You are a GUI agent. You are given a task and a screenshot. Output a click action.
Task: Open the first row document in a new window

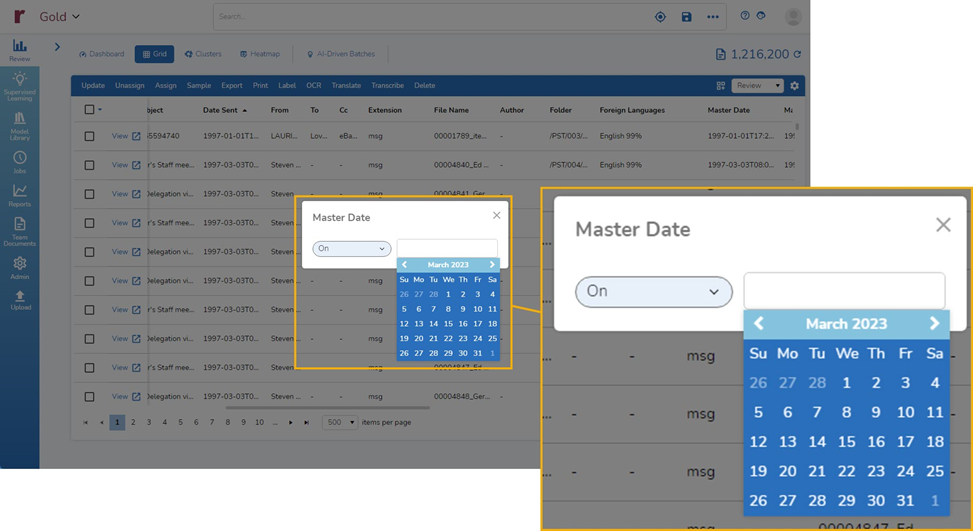(x=136, y=136)
